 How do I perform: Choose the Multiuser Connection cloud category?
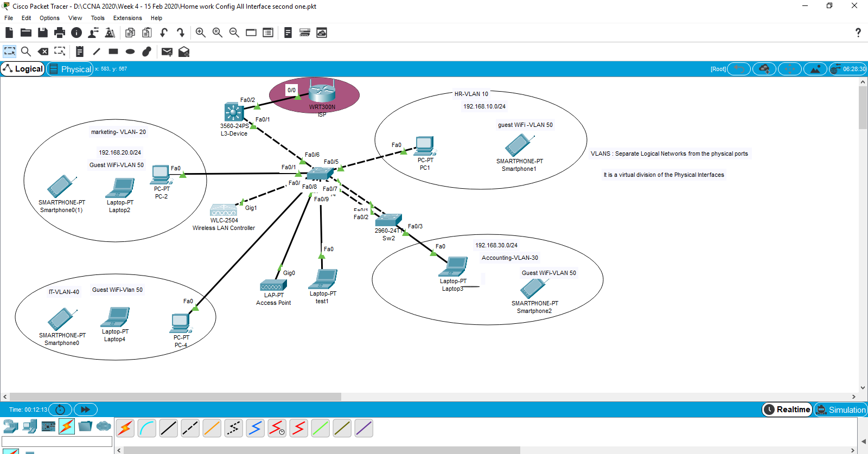click(104, 426)
